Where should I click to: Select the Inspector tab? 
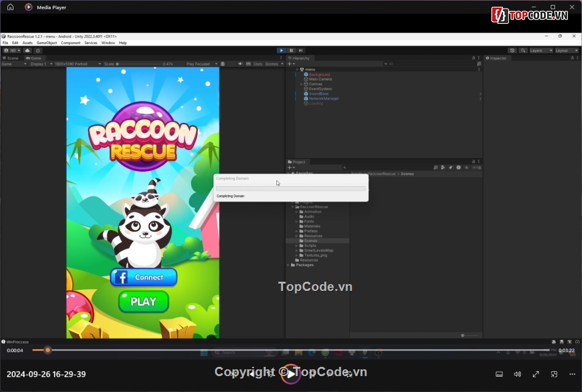click(x=496, y=58)
